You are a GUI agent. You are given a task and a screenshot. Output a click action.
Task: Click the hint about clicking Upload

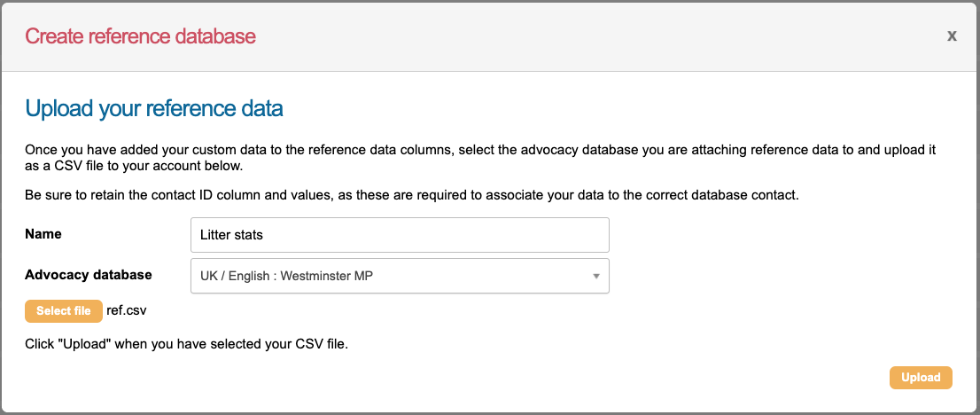pos(186,344)
